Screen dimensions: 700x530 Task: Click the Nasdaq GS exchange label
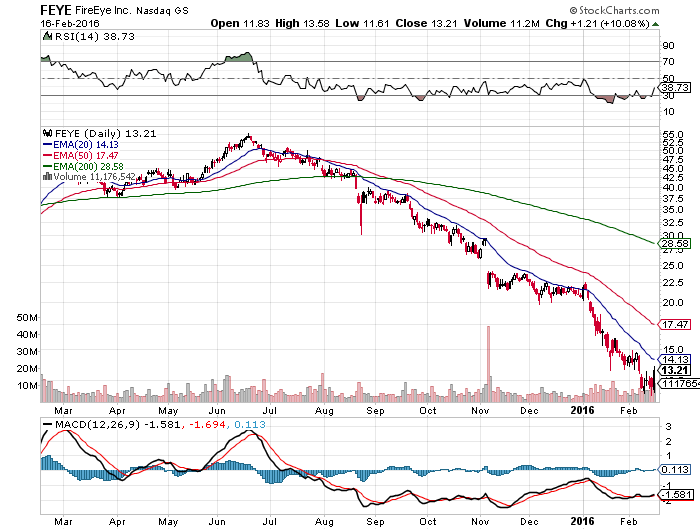click(x=162, y=10)
